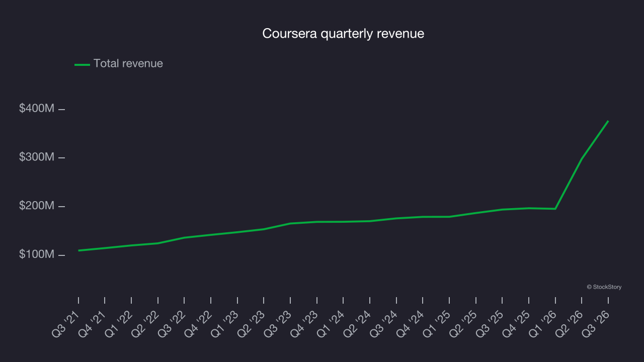Image resolution: width=644 pixels, height=362 pixels.
Task: Click the chart title 'Coursera quarterly revenue'
Action: 343,34
